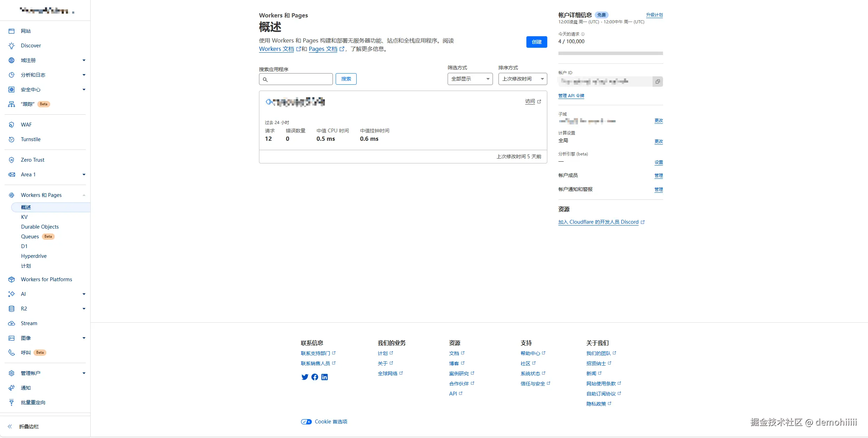Select the 概述 submenu item
This screenshot has height=438, width=868.
pyautogui.click(x=51, y=207)
